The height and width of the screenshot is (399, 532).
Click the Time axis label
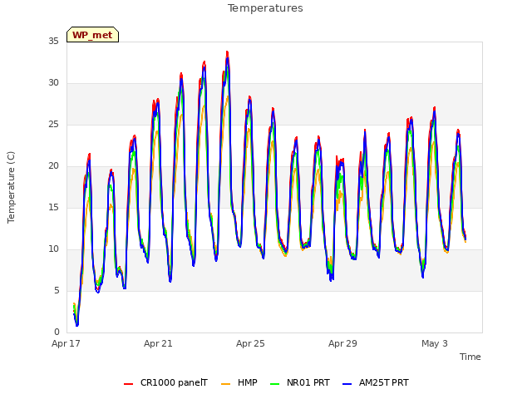(470, 357)
